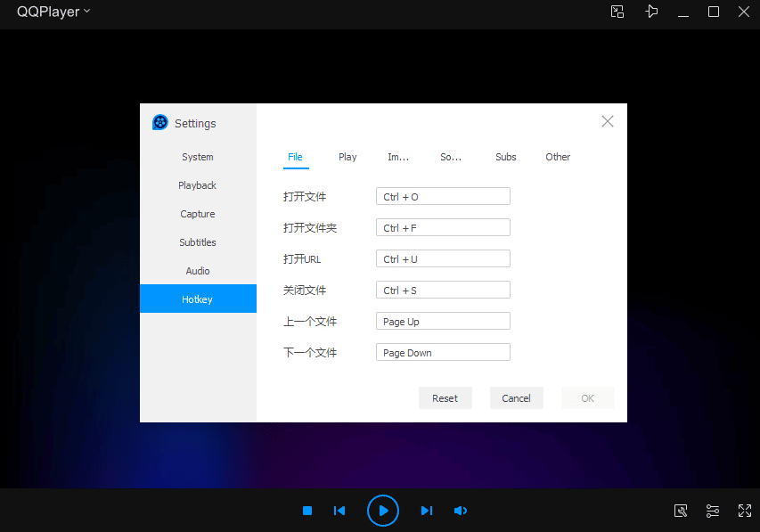This screenshot has width=760, height=532.
Task: Open Playback settings section
Action: tap(198, 185)
